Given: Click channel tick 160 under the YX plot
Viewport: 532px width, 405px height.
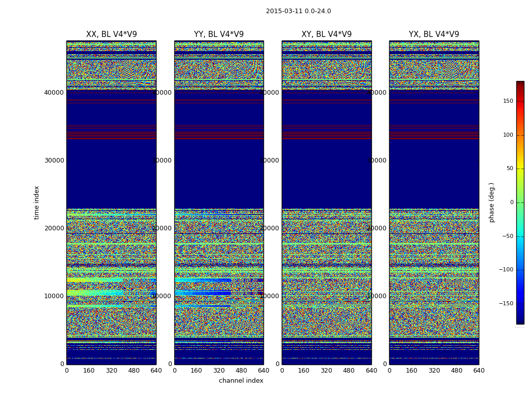Looking at the screenshot, I should tap(411, 371).
